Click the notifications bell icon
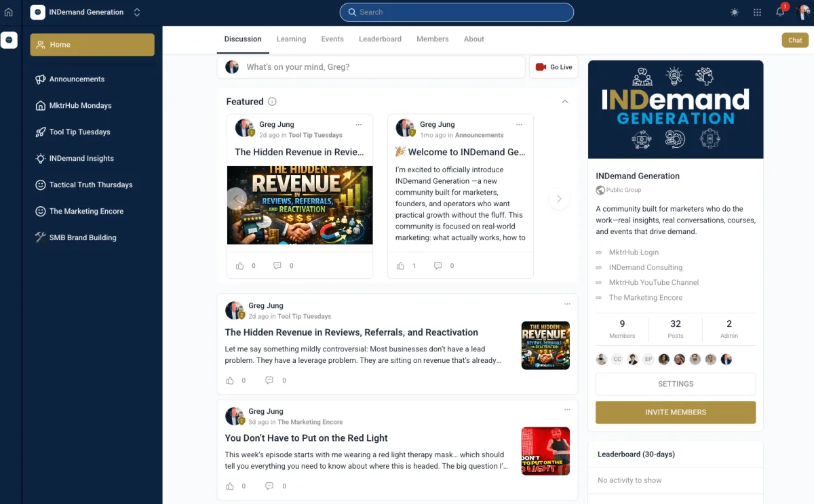The height and width of the screenshot is (504, 814). click(780, 12)
